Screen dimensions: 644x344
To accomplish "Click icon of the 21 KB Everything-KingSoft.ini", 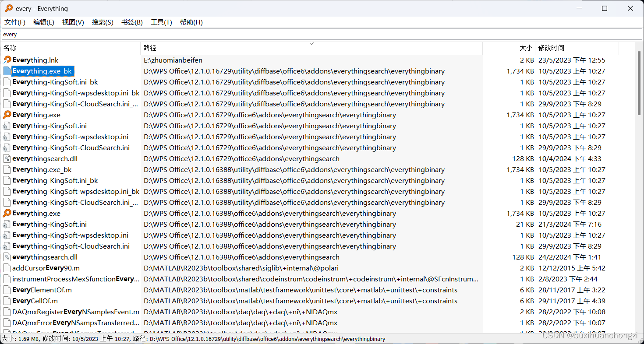I will 7,224.
